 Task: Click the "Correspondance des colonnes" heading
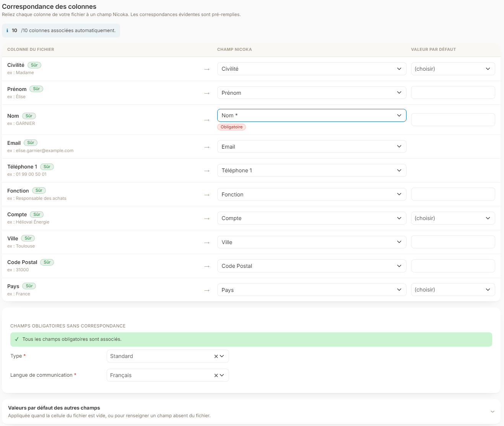coord(49,6)
